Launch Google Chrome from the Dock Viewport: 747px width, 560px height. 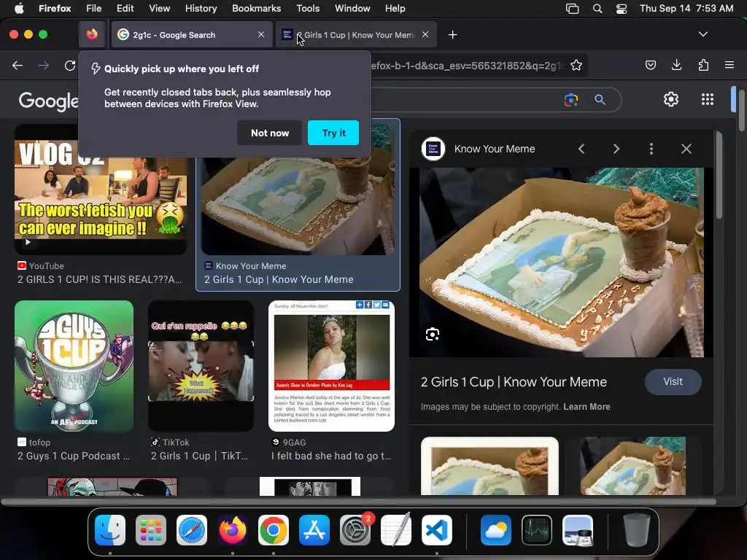[273, 530]
